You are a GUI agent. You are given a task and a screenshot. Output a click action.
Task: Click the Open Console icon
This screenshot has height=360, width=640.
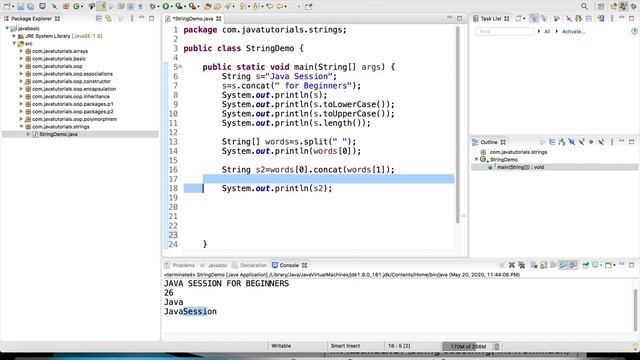click(608, 265)
